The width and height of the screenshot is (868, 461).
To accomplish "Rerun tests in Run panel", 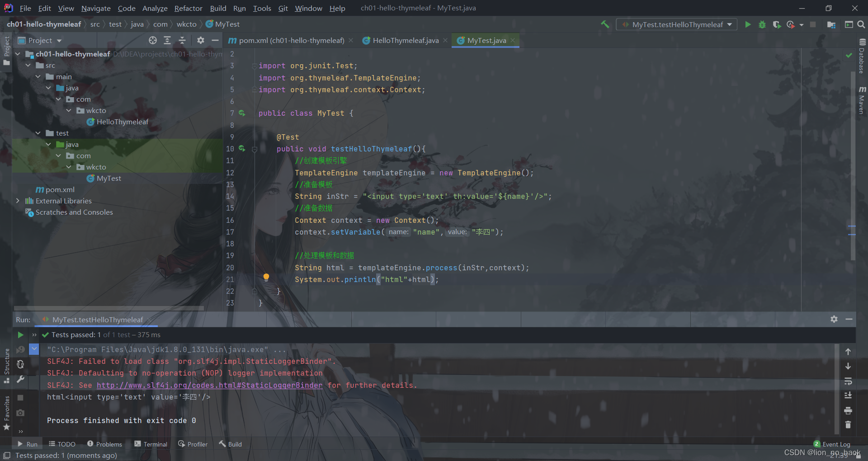I will pyautogui.click(x=20, y=335).
